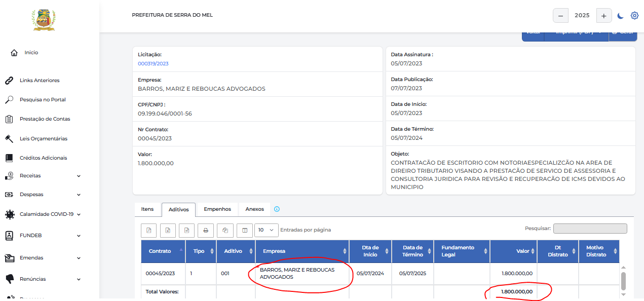
Task: Open the Empenhos tab
Action: point(217,209)
